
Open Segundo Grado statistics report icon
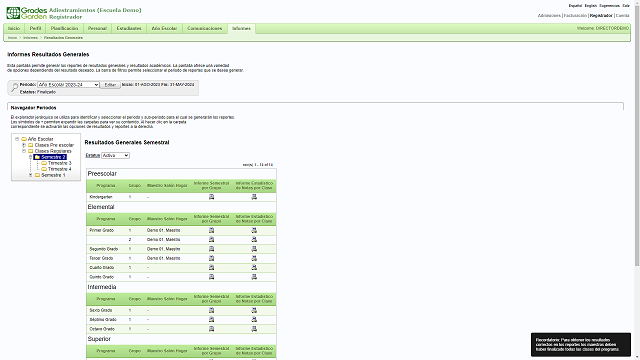254,249
